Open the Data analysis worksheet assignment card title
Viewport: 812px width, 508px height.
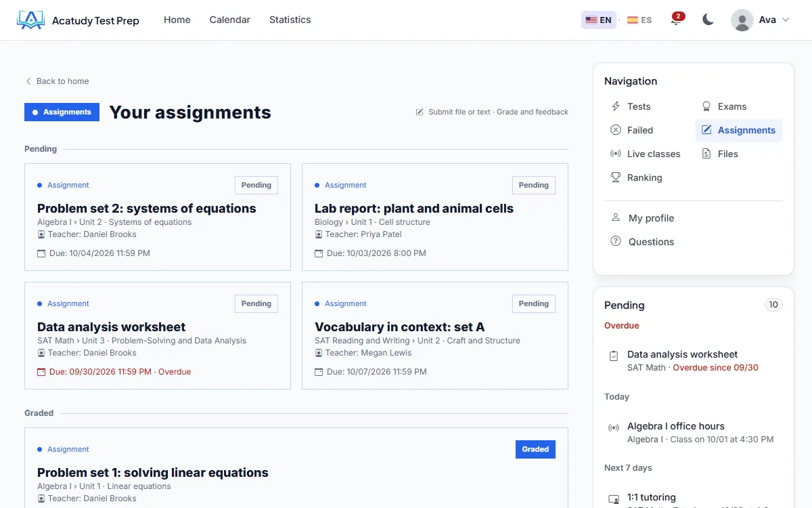click(112, 327)
